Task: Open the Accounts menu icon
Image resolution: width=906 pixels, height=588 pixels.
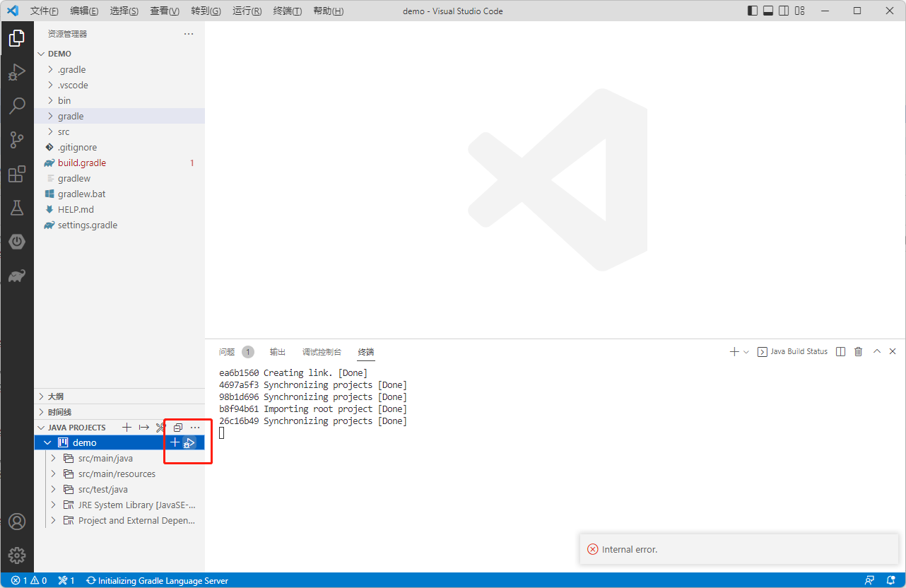Action: coord(17,522)
